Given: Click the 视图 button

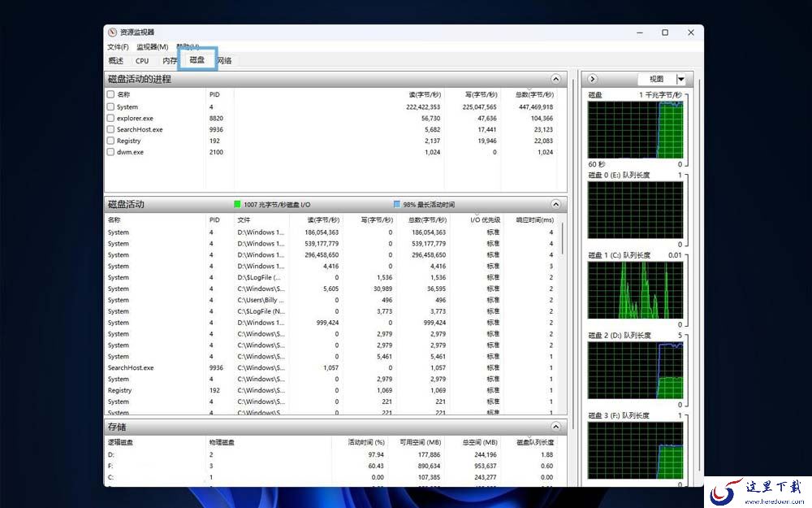Looking at the screenshot, I should point(656,79).
